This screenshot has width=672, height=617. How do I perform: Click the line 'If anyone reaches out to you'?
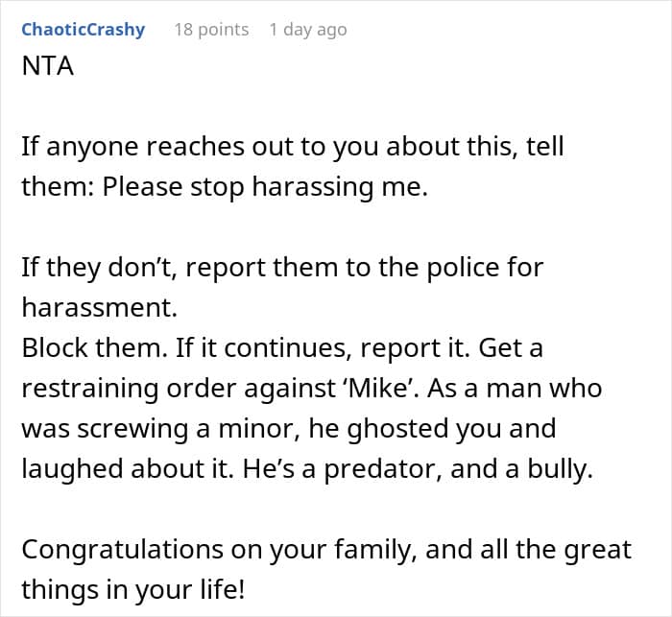[293, 147]
